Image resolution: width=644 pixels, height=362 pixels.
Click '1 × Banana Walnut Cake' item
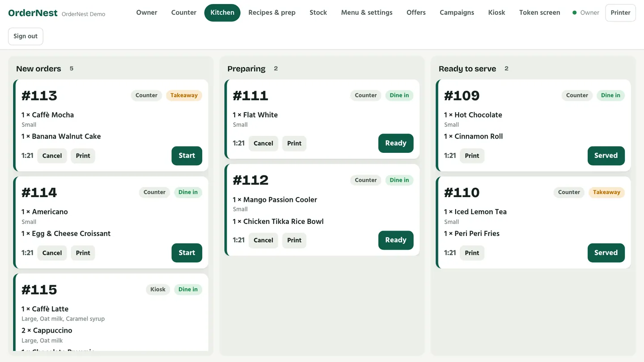coord(61,136)
